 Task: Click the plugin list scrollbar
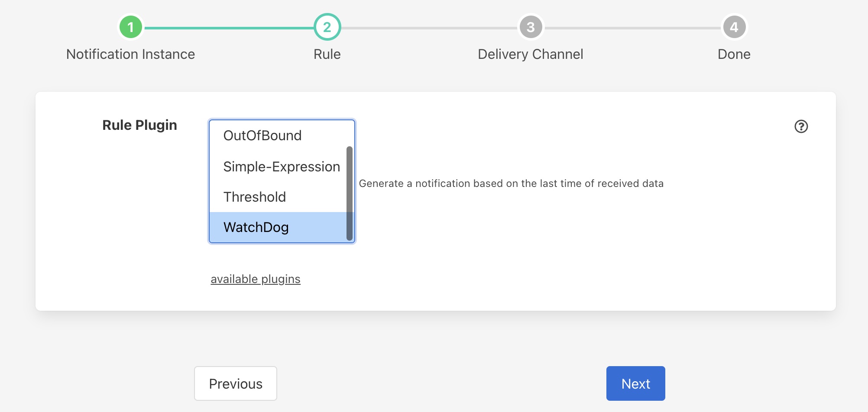click(349, 193)
